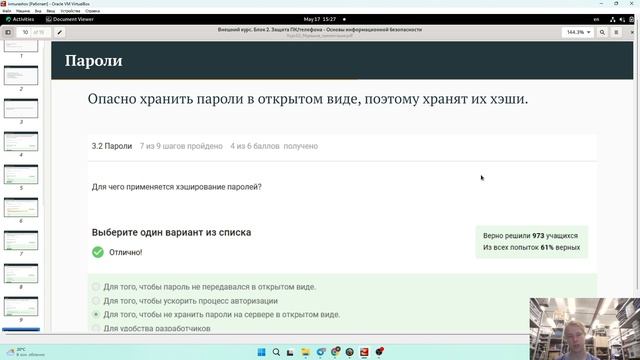Open the search magnifier in Document Viewer
This screenshot has width=640, height=360.
[x=602, y=32]
